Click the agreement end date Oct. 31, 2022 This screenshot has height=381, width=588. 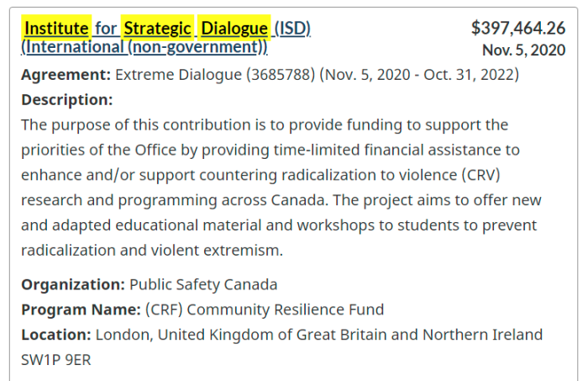(x=469, y=75)
